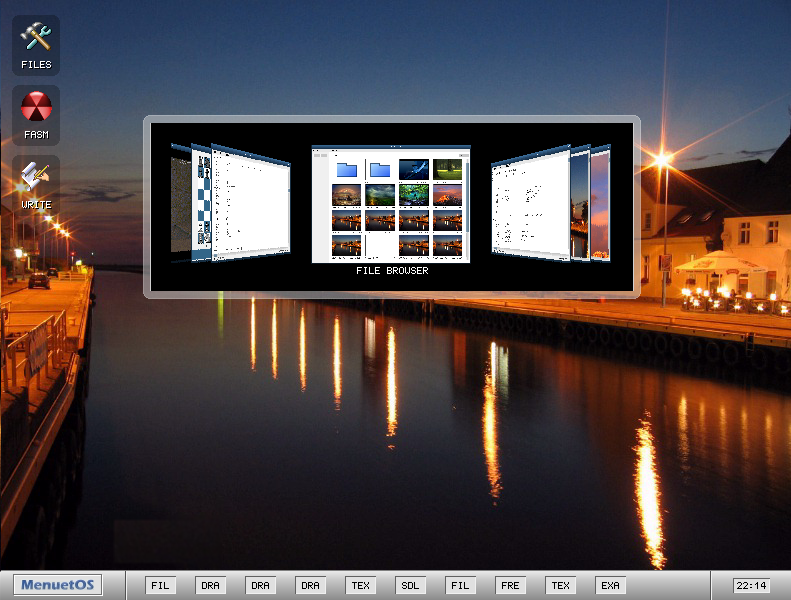
Task: Switch to the SDL taskbar item
Action: (x=411, y=586)
